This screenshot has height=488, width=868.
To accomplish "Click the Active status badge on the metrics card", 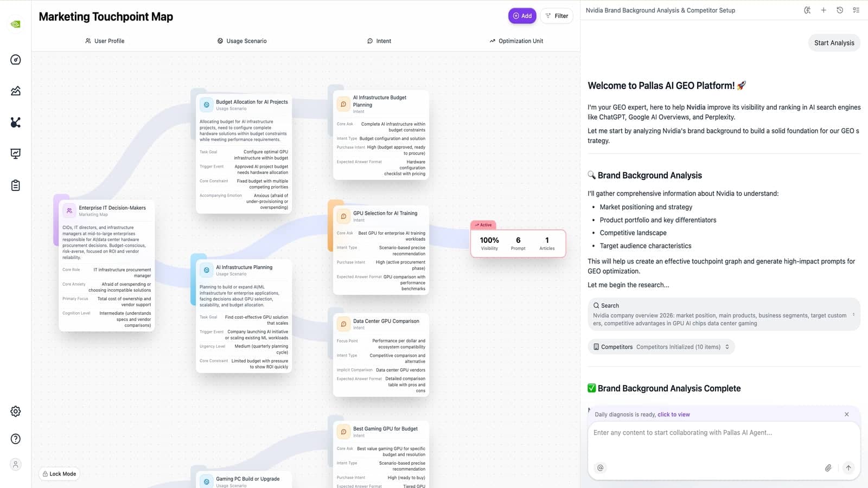I will pyautogui.click(x=483, y=224).
